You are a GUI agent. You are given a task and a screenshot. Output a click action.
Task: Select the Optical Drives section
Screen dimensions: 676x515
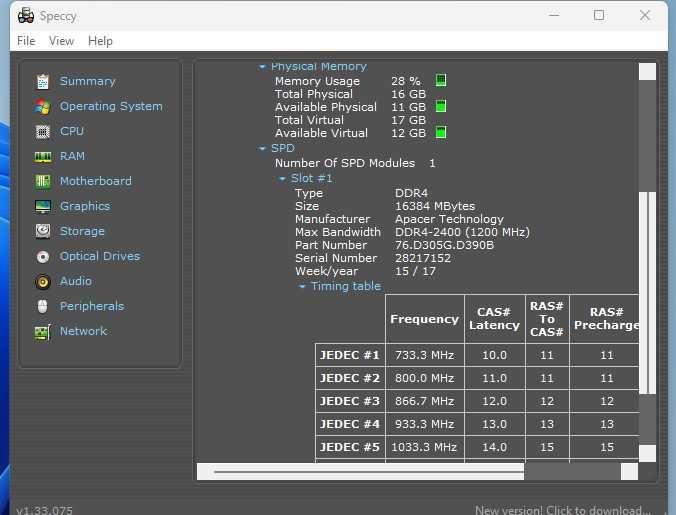(x=100, y=256)
